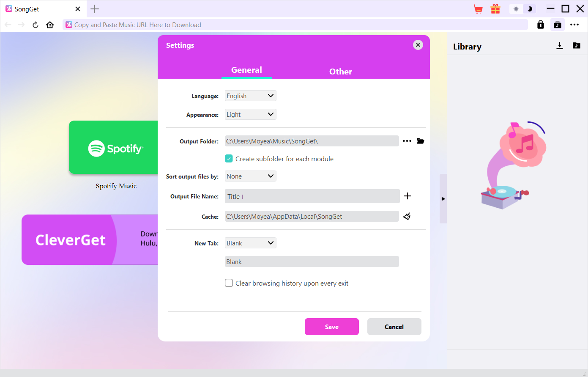Image resolution: width=588 pixels, height=377 pixels.
Task: Clear cache with the broom icon
Action: [407, 216]
